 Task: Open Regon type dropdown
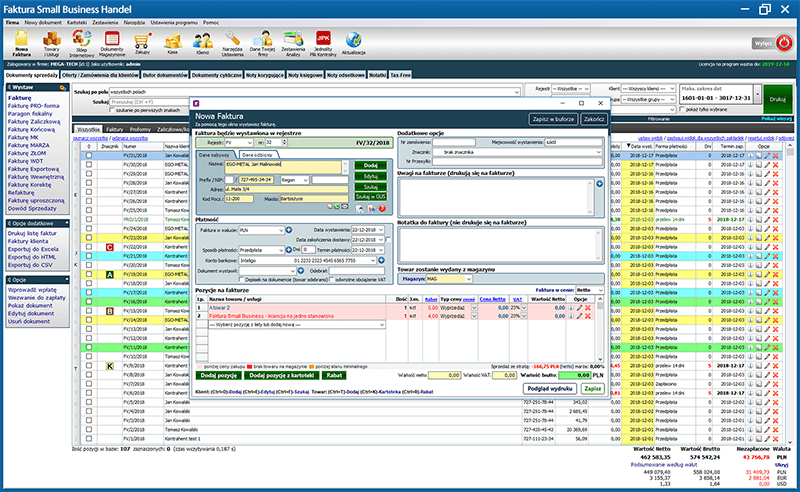pyautogui.click(x=294, y=180)
